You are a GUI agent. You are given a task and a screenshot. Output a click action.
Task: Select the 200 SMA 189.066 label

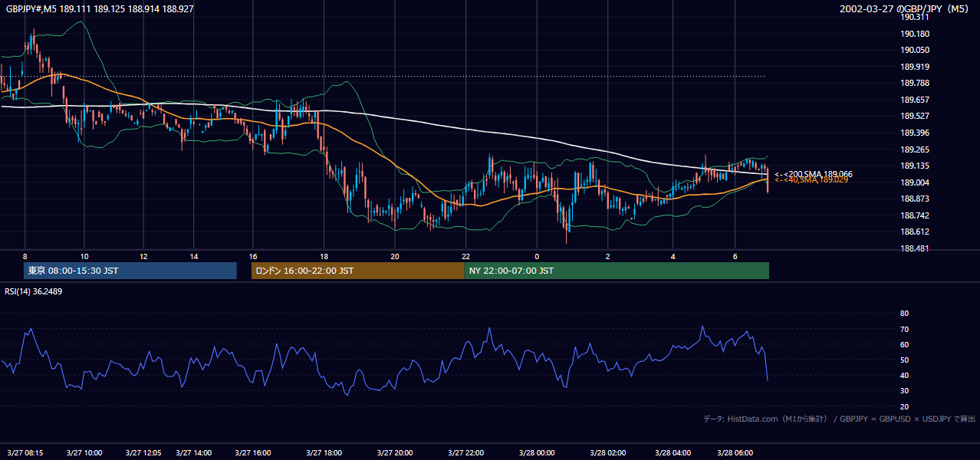pos(814,174)
